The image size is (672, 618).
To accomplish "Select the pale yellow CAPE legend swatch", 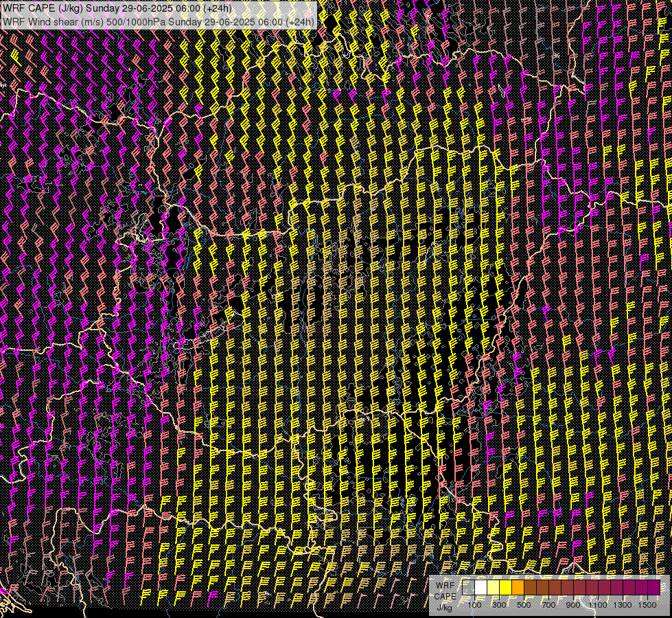I will click(494, 588).
